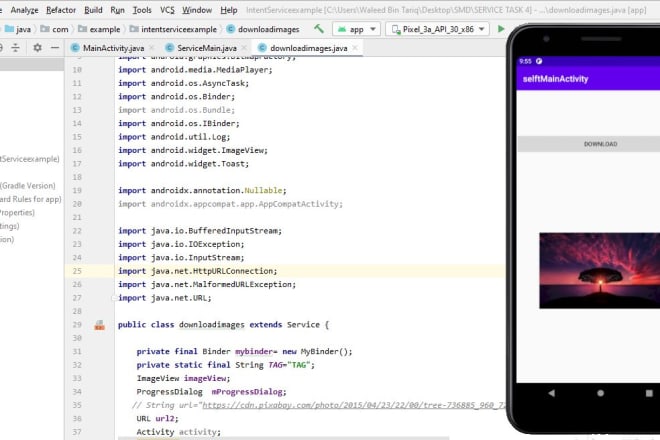Click 'import java.net.MalformedURLException;' line
Viewport: 660px width, 440px height.
click(x=207, y=285)
